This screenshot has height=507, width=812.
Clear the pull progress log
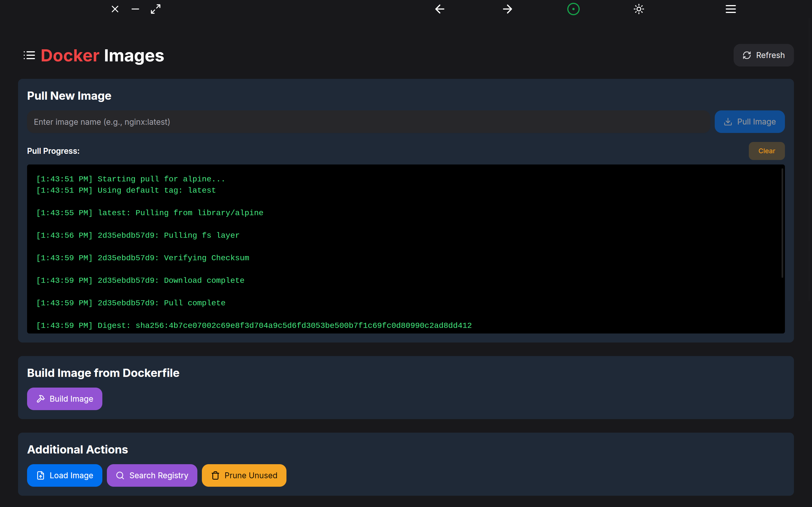[x=766, y=151]
